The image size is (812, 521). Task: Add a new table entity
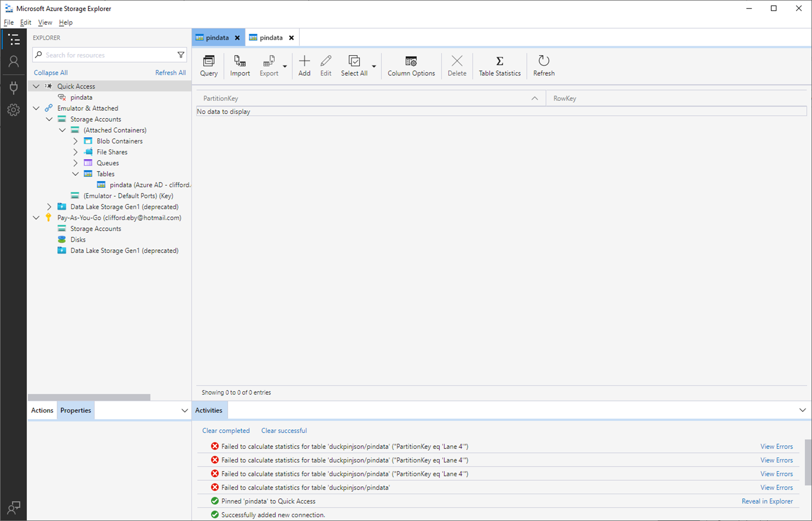click(304, 66)
